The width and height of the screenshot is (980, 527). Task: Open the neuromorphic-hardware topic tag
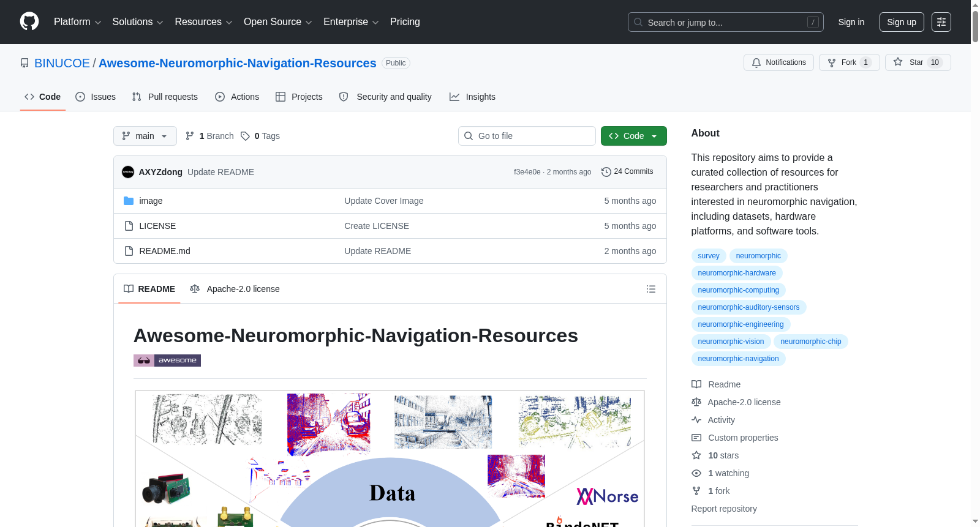click(x=737, y=273)
